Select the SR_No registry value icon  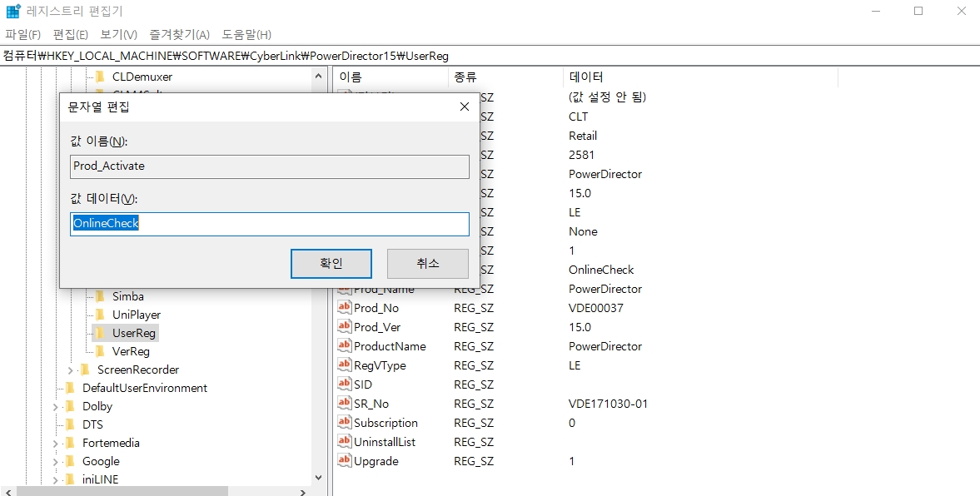tap(344, 404)
